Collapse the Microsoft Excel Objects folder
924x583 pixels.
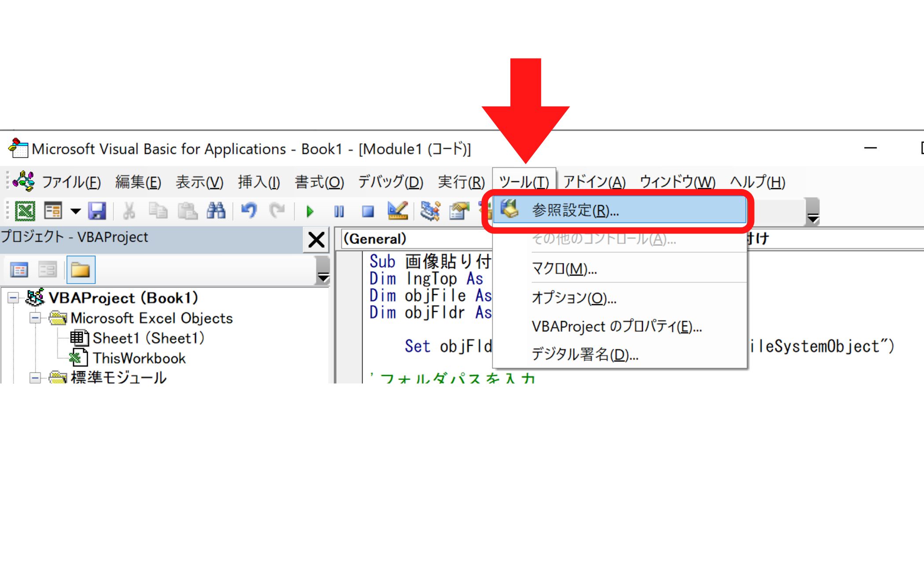coord(35,318)
